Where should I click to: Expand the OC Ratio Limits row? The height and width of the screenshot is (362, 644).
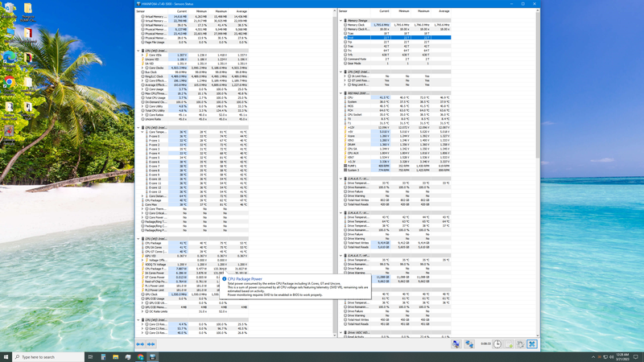[142, 311]
